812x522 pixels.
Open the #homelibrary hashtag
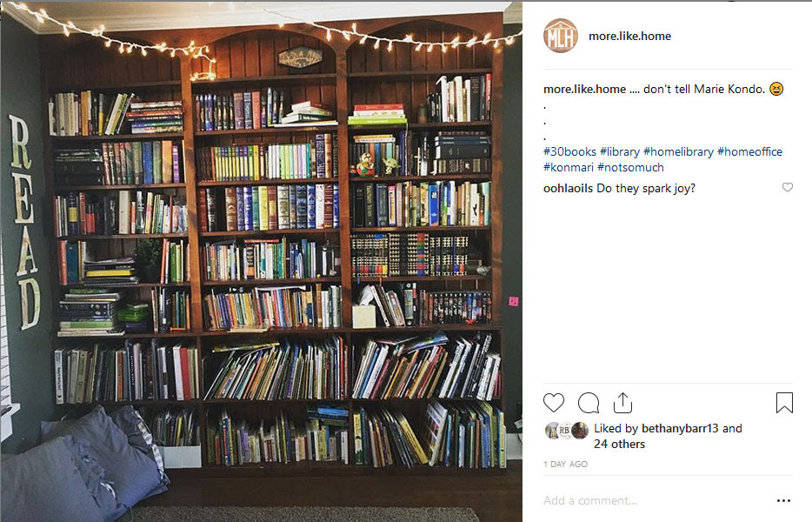(678, 151)
